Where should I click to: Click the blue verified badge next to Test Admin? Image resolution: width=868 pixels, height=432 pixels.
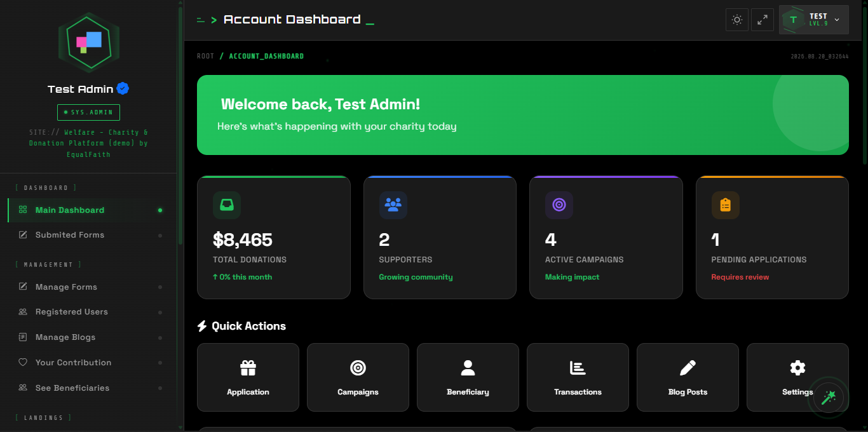pyautogui.click(x=123, y=88)
